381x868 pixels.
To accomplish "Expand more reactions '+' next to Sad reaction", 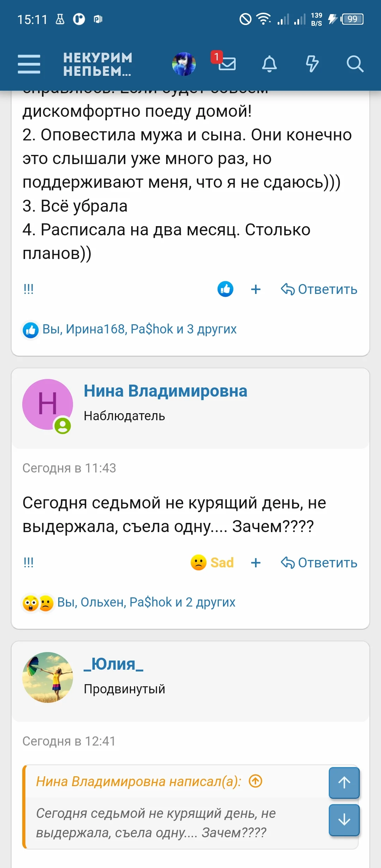I will (x=256, y=562).
